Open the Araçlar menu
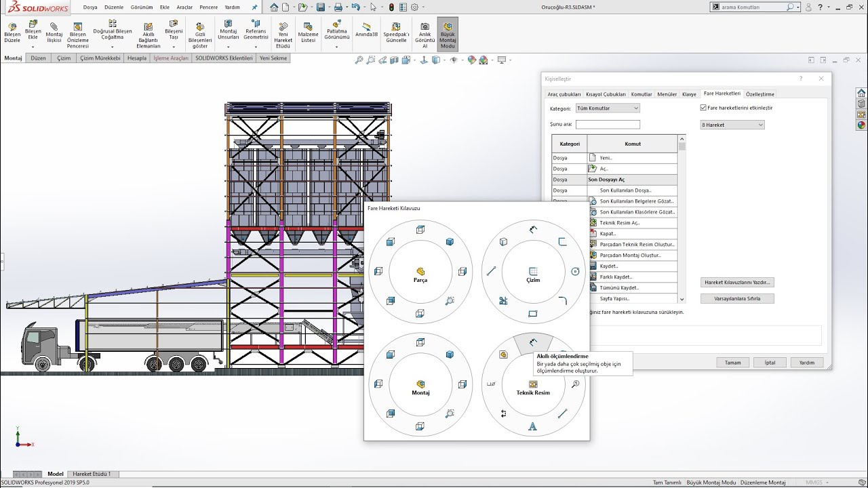 [x=184, y=7]
